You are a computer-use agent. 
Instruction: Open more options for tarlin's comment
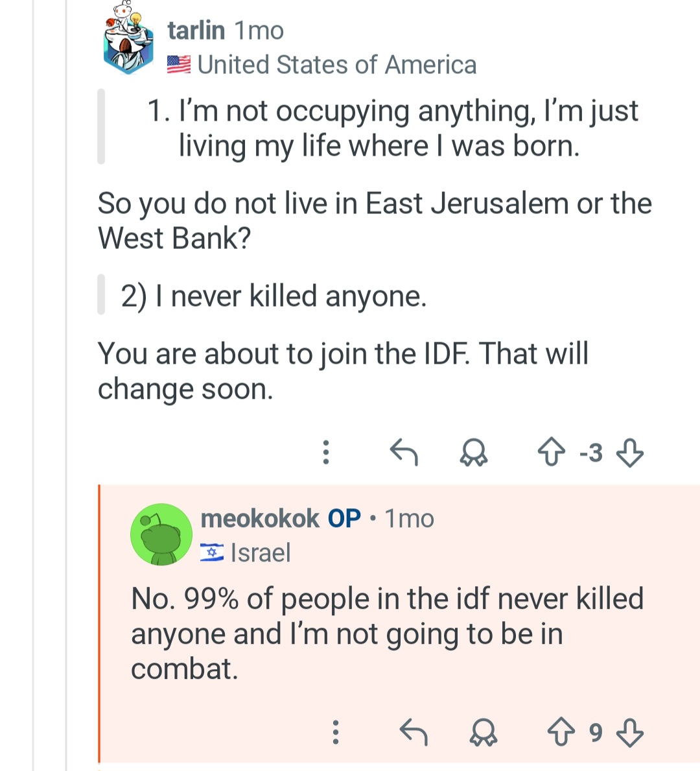[x=326, y=452]
